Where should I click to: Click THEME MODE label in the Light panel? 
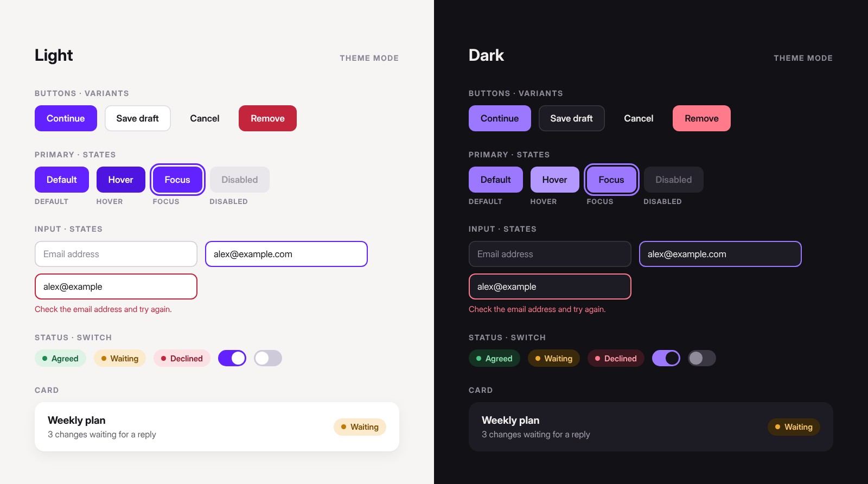(369, 58)
